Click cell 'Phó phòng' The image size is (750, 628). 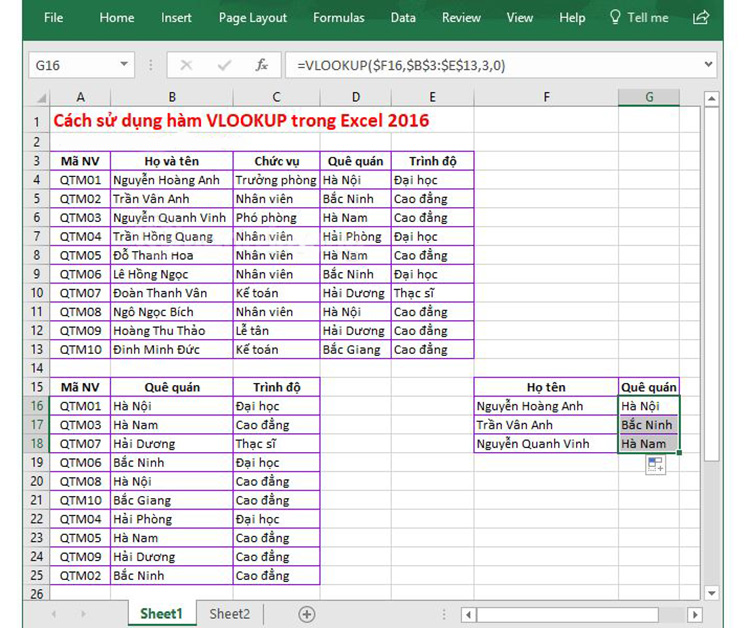(276, 218)
